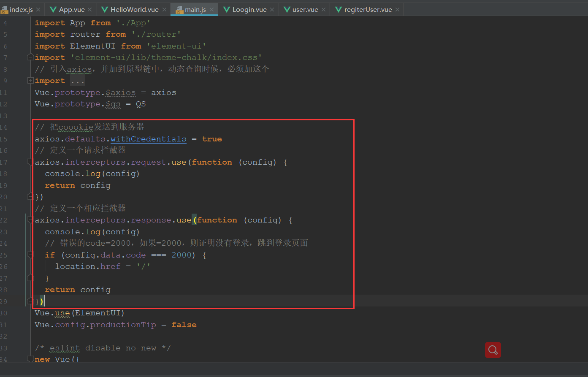The image size is (588, 377).
Task: Click the 'true' keyword value
Action: tap(212, 139)
